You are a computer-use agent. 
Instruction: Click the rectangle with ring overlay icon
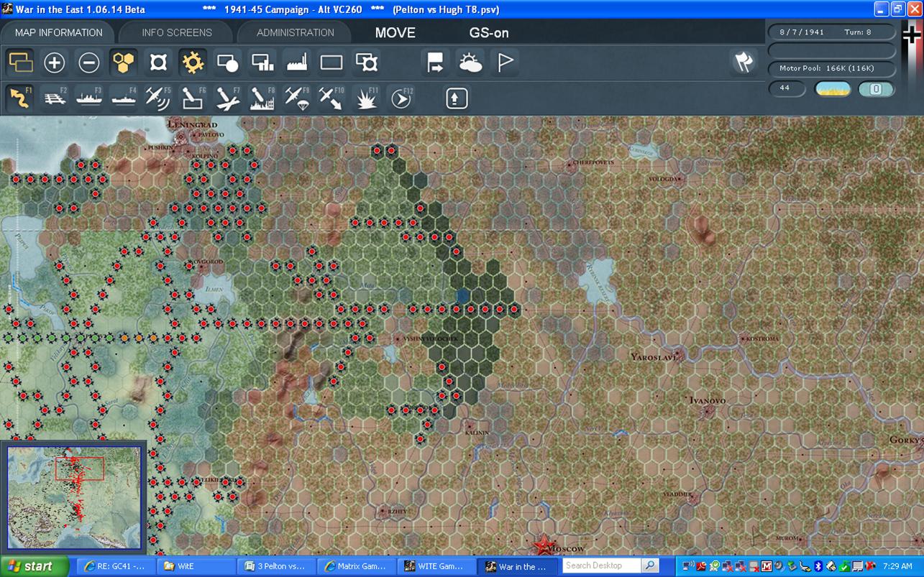tap(367, 63)
